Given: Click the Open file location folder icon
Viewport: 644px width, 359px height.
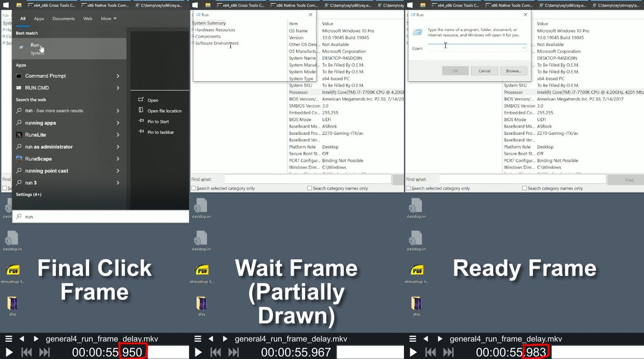Looking at the screenshot, I should 141,110.
